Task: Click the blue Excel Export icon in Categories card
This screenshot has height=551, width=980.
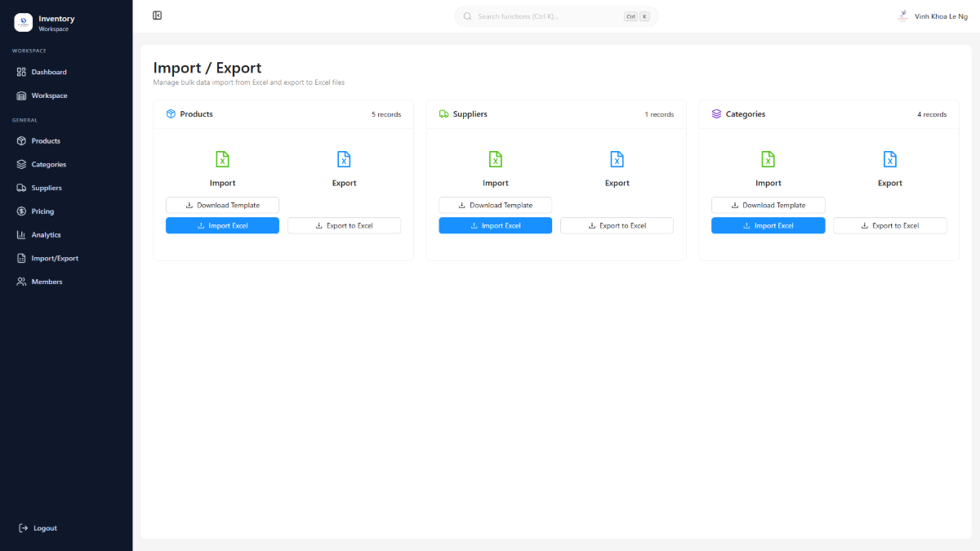Action: coord(889,159)
